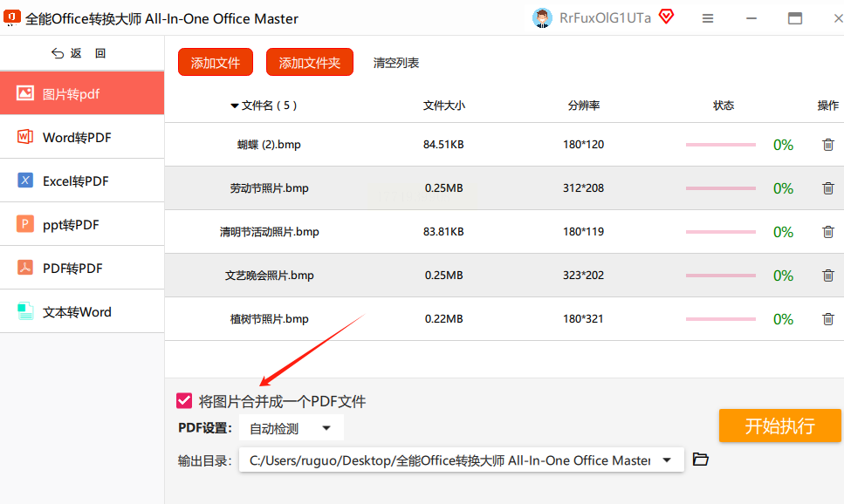Image resolution: width=844 pixels, height=504 pixels.
Task: Open the hamburger main menu icon
Action: click(x=708, y=18)
